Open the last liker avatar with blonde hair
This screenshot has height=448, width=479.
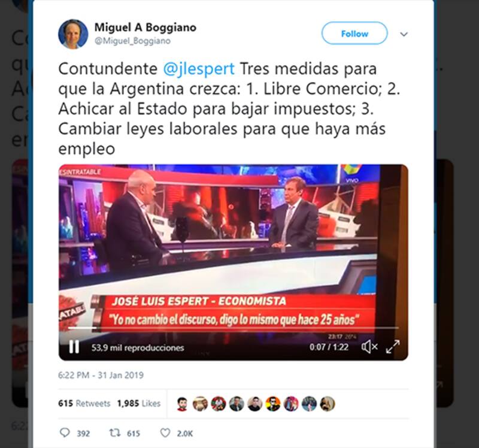328,404
